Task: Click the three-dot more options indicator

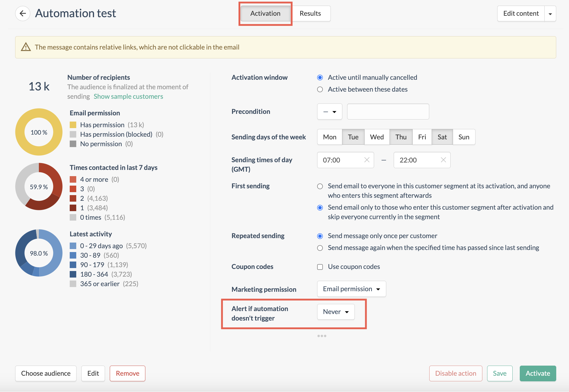Action: [322, 336]
